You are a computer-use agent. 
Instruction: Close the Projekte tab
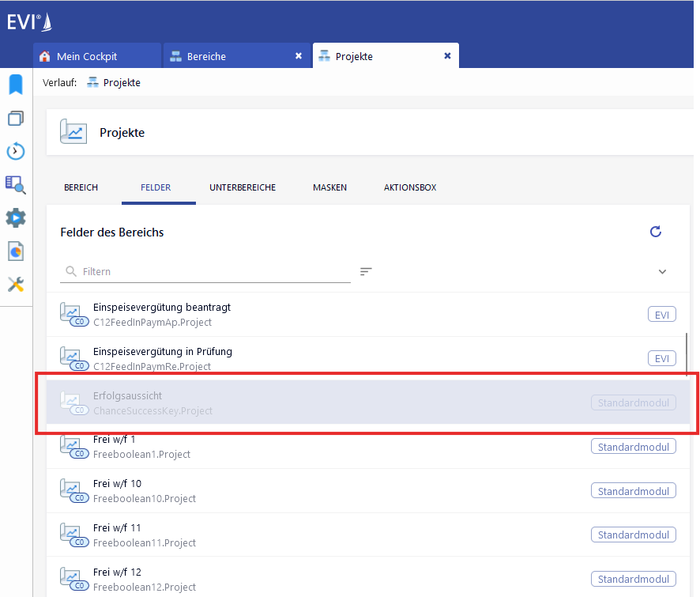(447, 56)
